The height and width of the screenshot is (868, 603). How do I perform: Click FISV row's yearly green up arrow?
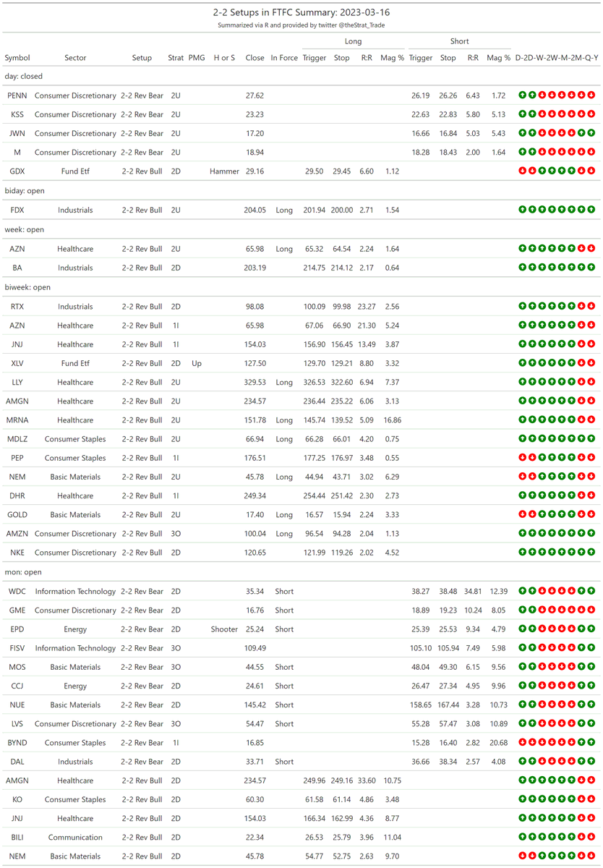click(x=591, y=648)
